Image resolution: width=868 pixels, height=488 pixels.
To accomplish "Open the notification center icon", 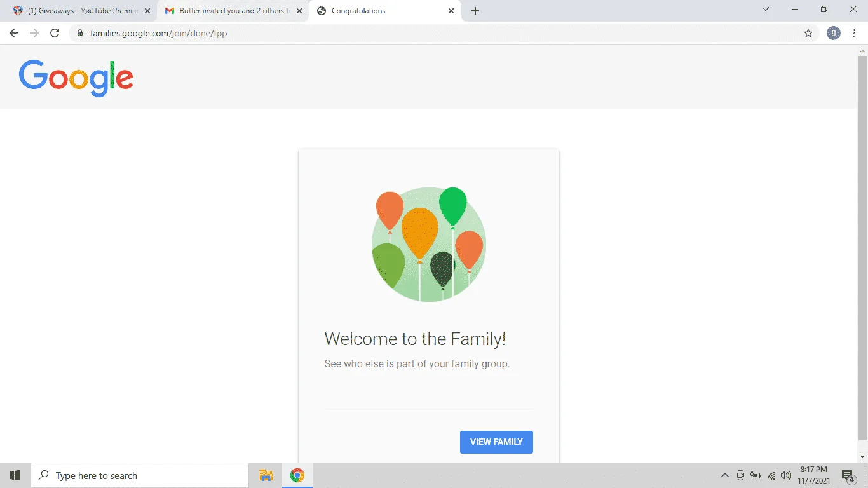I will click(848, 475).
